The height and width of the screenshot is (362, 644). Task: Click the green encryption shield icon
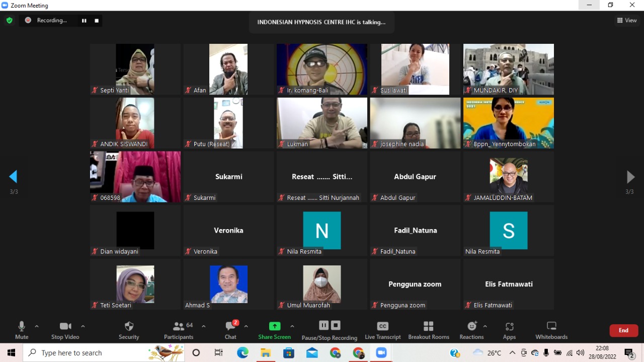(9, 20)
